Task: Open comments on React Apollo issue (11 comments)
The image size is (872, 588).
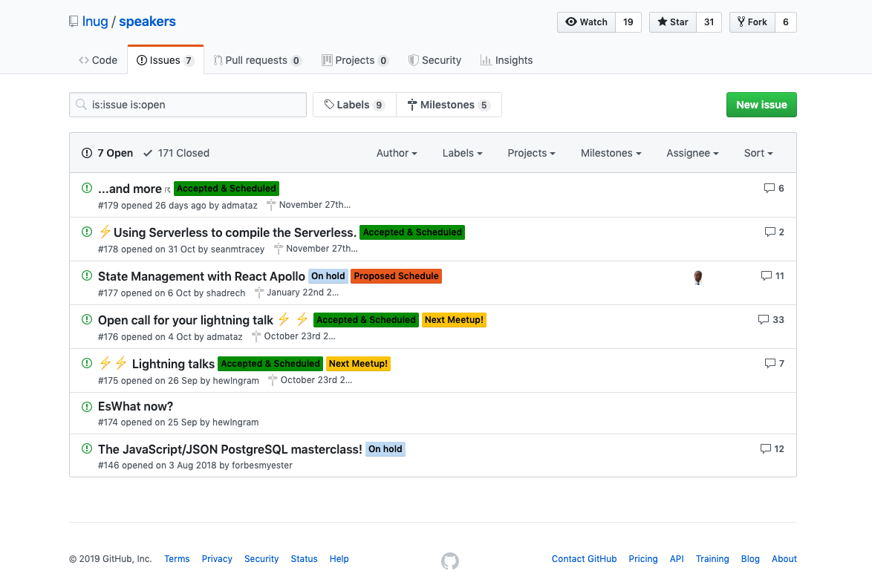Action: pos(772,276)
